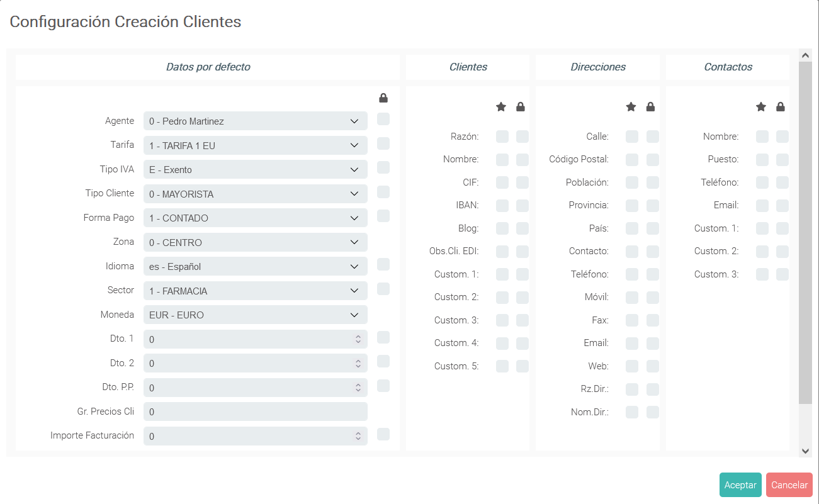
Task: Mark Calle as required
Action: click(632, 137)
